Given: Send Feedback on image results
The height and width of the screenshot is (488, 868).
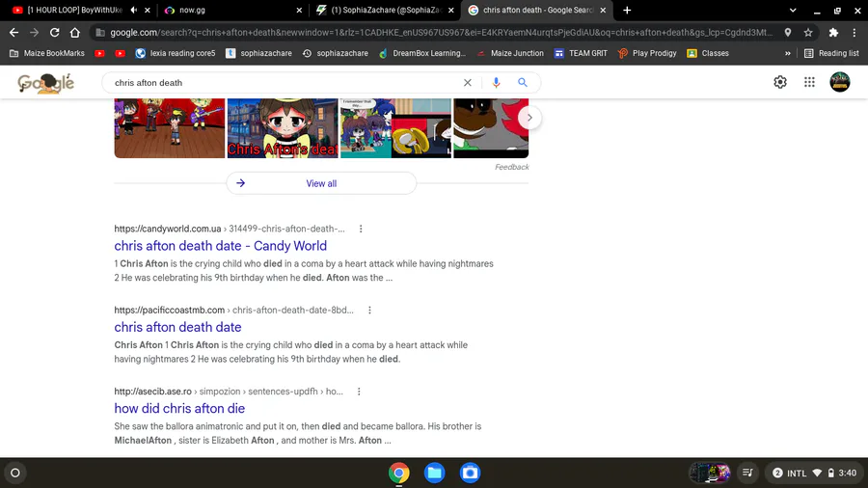Looking at the screenshot, I should pos(511,167).
